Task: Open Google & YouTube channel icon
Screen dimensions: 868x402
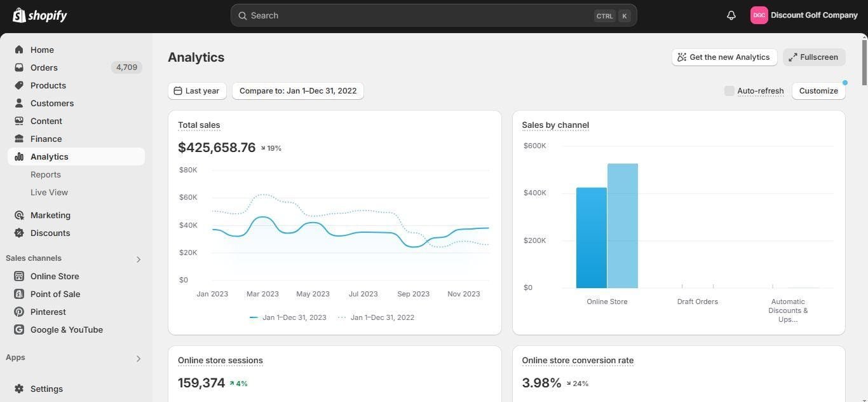Action: click(19, 329)
